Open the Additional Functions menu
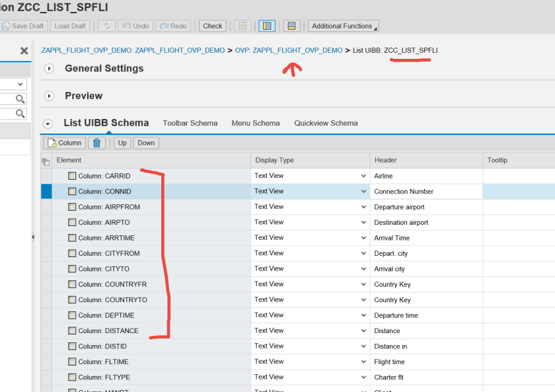555x392 pixels. tap(343, 26)
